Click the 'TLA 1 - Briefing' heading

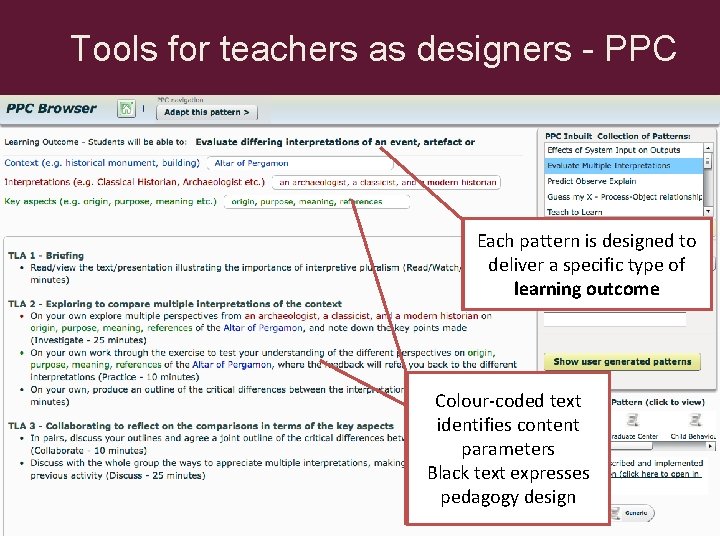[x=46, y=255]
